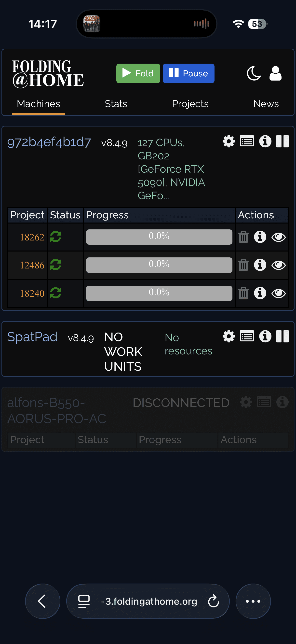The image size is (296, 644).
Task: Show details for project 12486 work unit
Action: tap(260, 265)
